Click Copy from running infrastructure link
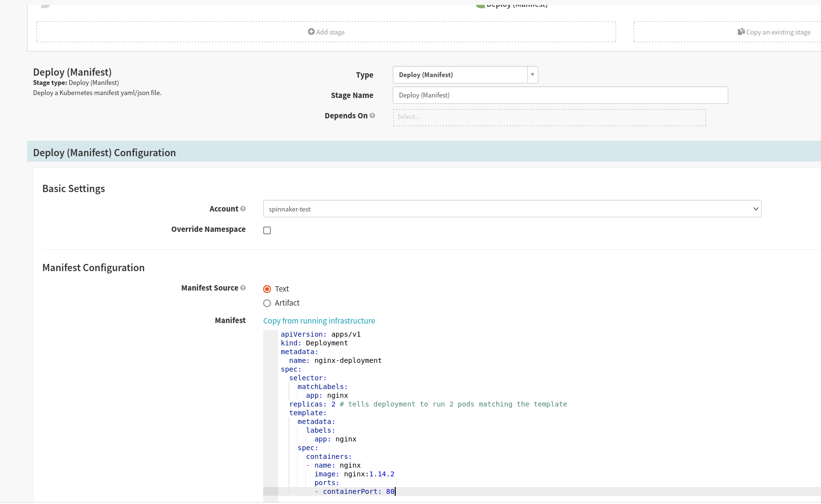The image size is (821, 504). click(x=319, y=321)
